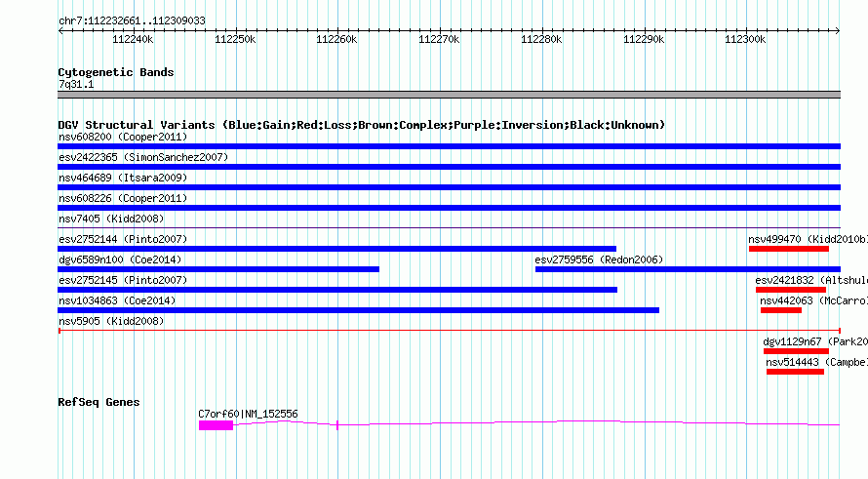Click the red bar beneath dgv1129n67
The image size is (868, 479).
pos(796,351)
